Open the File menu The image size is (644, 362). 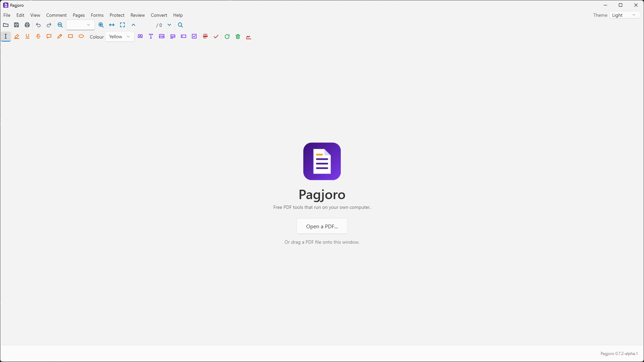[7, 15]
